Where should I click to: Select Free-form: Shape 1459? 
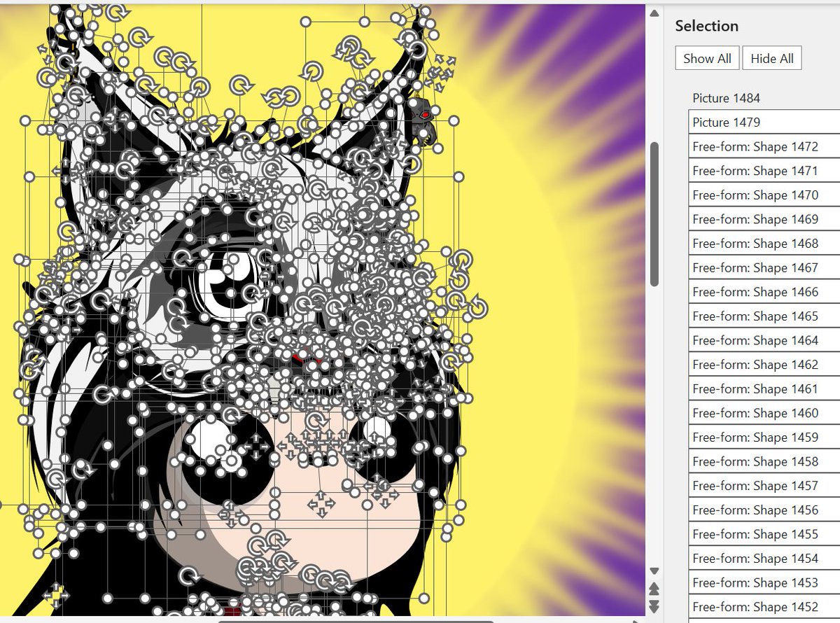[764, 437]
